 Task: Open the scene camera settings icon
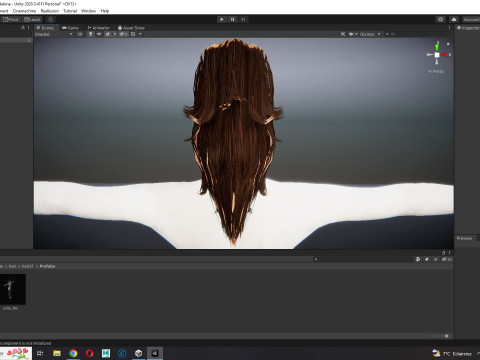point(351,34)
